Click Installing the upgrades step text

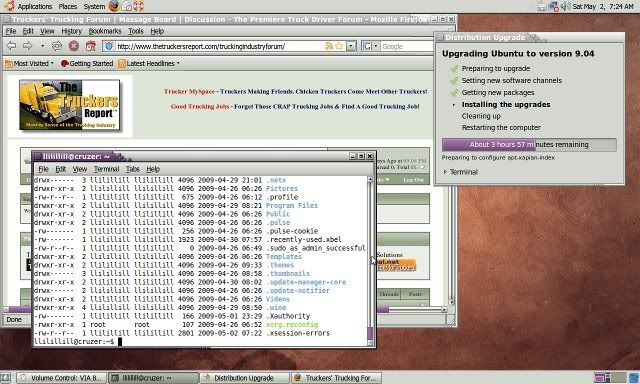(x=506, y=104)
